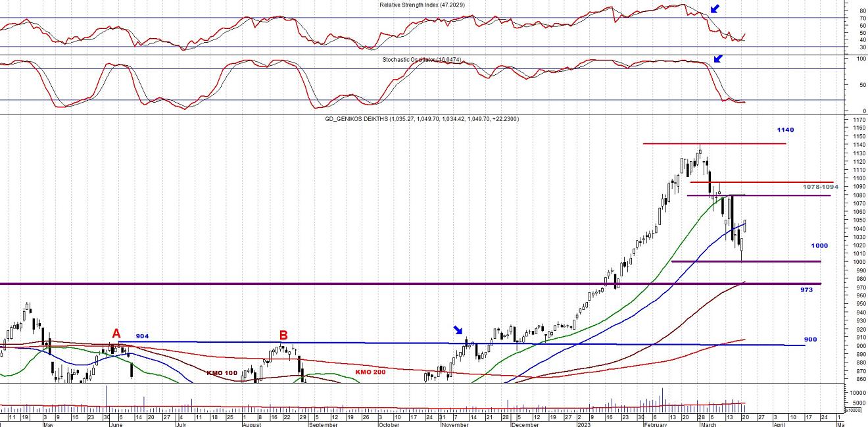Screen dimensions: 868x427
Task: Click the GD_GENIKOS DEIKTHS chart title
Action: click(x=431, y=119)
